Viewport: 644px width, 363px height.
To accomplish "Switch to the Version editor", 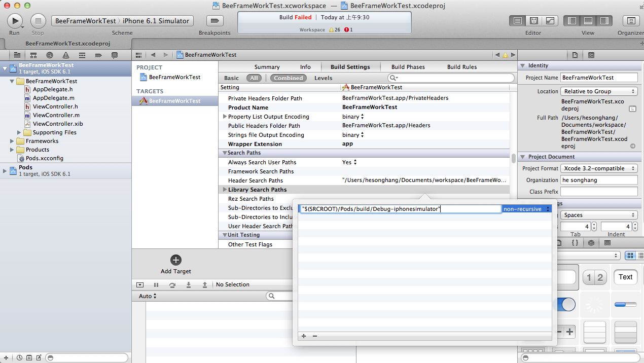I will coord(550,21).
